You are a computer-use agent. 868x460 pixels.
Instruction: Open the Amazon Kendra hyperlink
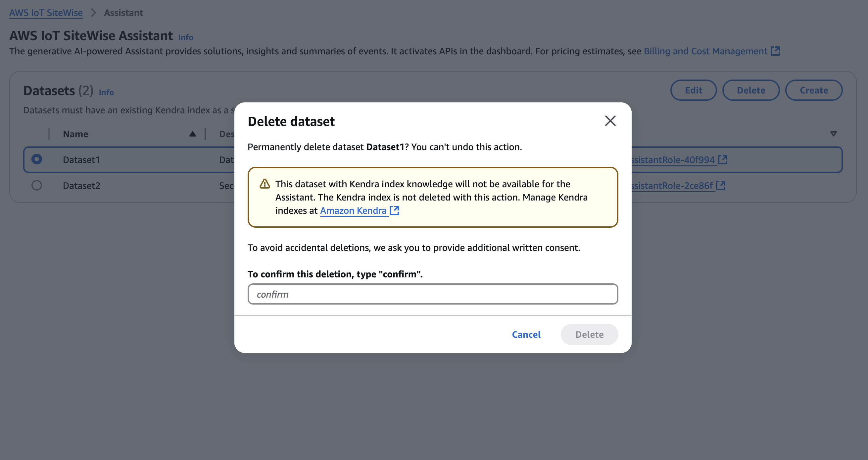[x=353, y=210]
